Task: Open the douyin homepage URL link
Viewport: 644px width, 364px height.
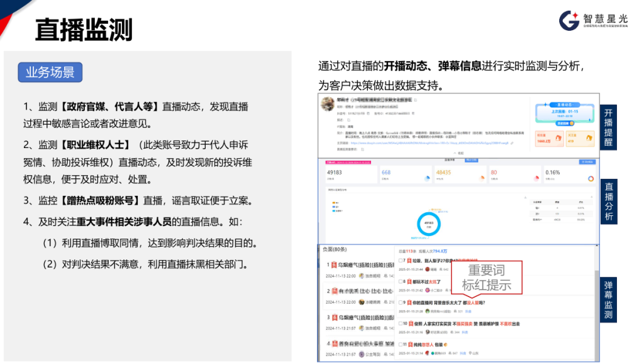Action: click(429, 143)
